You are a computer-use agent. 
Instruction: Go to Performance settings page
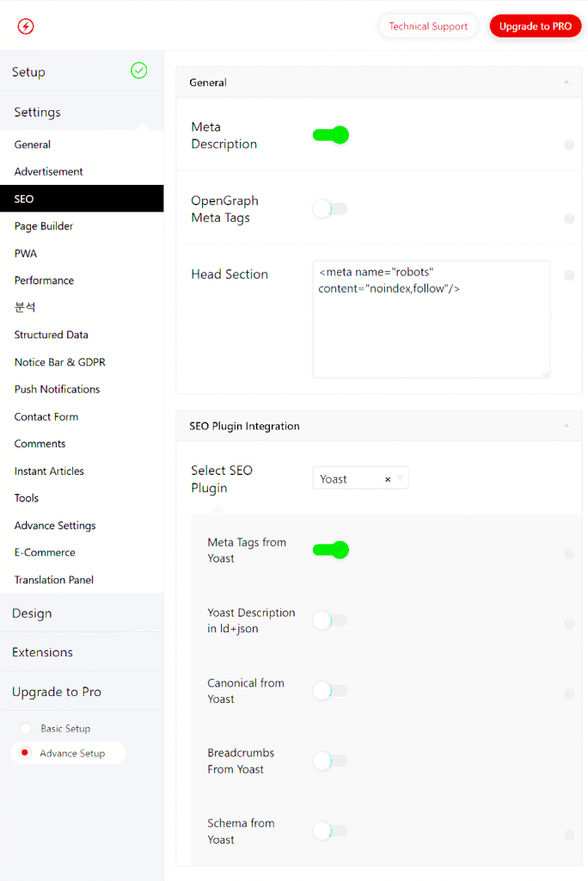pyautogui.click(x=44, y=280)
